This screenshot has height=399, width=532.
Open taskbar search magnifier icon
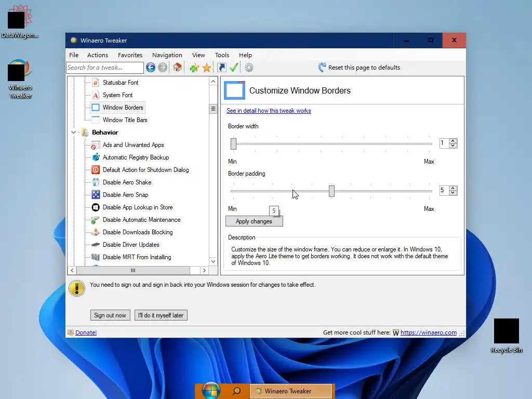[237, 391]
